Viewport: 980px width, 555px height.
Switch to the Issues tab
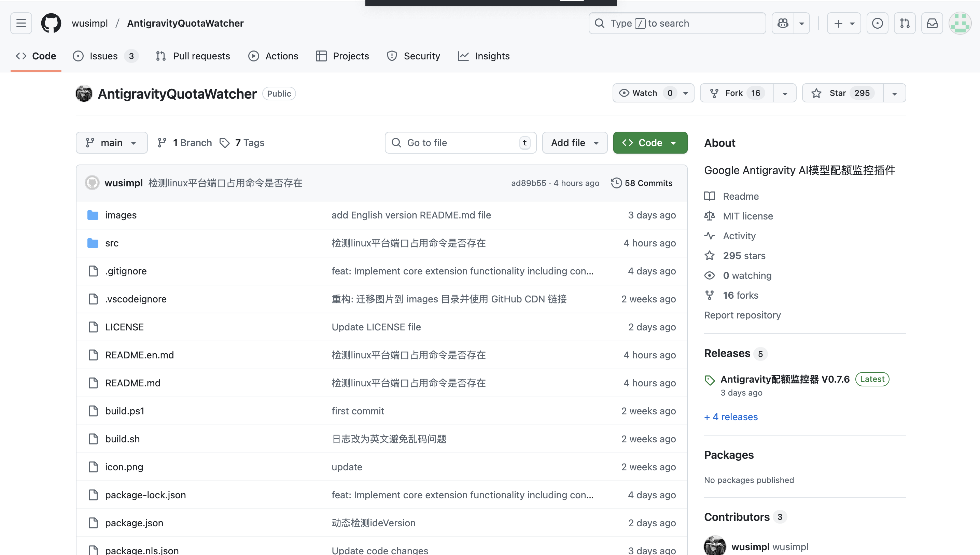pyautogui.click(x=104, y=56)
